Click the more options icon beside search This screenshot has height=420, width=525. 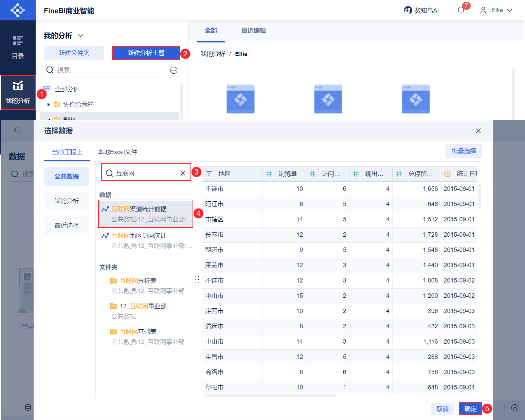(x=174, y=70)
